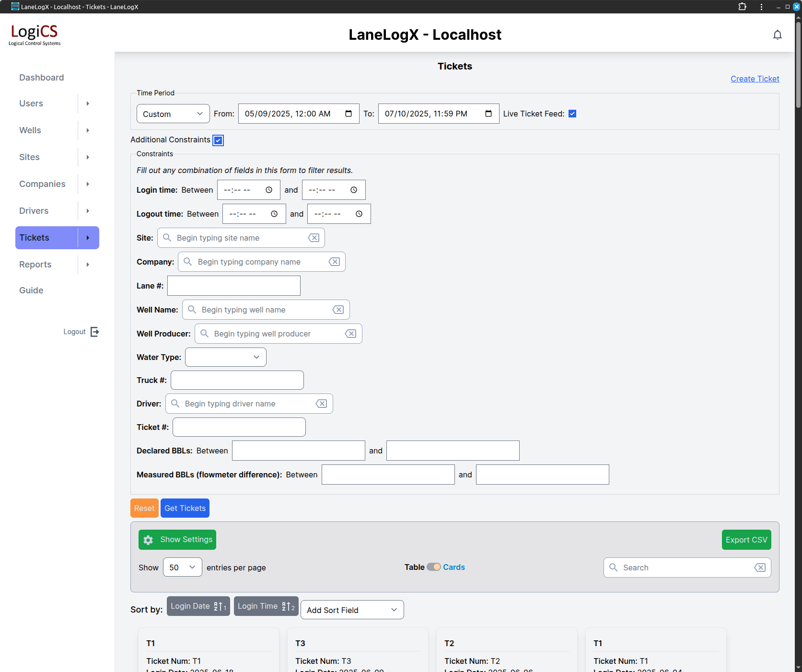This screenshot has height=672, width=802.
Task: Expand the Tickets sidebar submenu arrow
Action: click(x=88, y=238)
